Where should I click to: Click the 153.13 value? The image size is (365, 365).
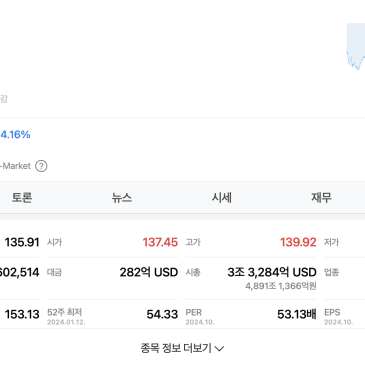(x=22, y=314)
